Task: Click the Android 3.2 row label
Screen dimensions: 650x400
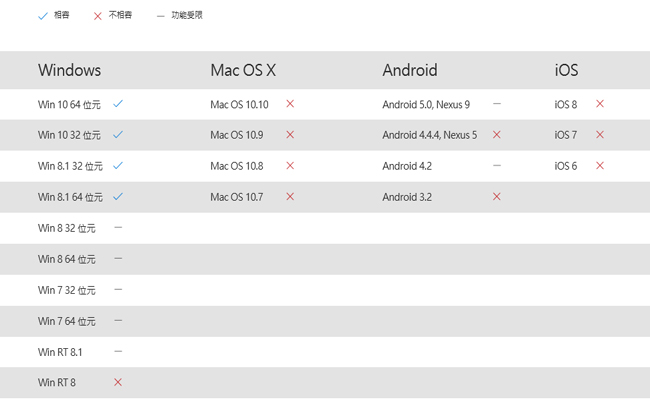Action: coord(407,197)
